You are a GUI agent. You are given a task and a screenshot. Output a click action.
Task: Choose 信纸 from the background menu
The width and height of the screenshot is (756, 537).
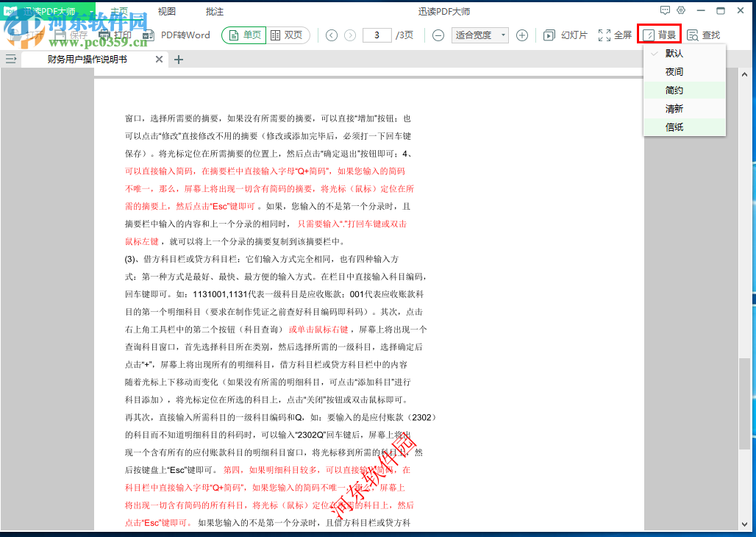[674, 126]
